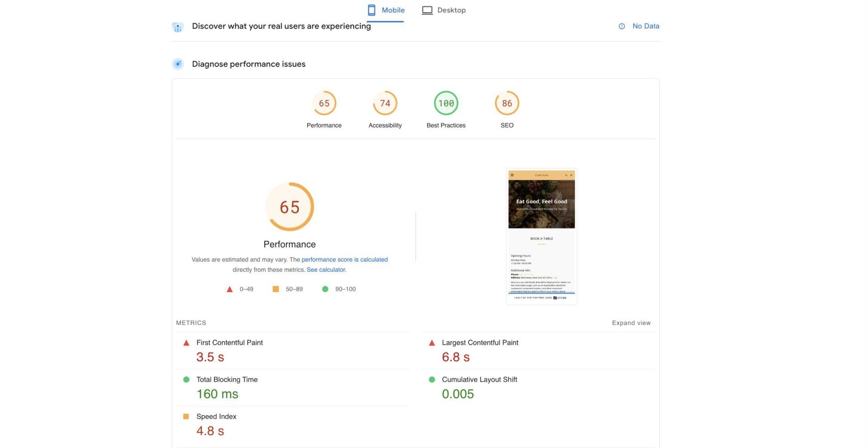Click the 90–100 legend label
Image resolution: width=868 pixels, height=448 pixels.
click(x=345, y=289)
